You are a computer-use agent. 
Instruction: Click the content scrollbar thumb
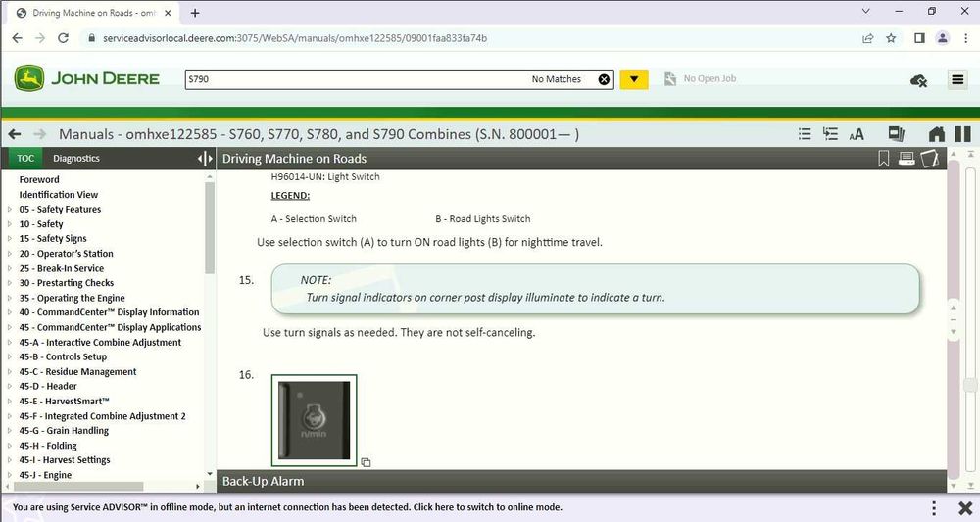coord(970,385)
